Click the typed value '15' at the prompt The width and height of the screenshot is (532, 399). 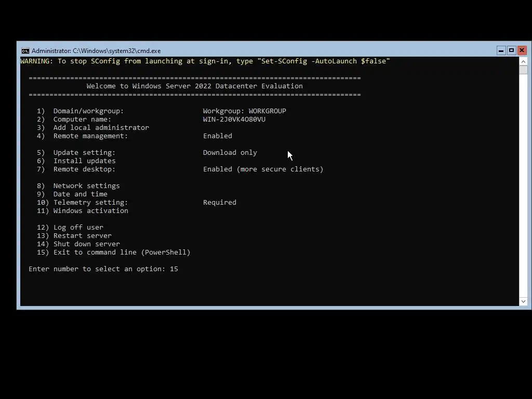[x=174, y=269]
